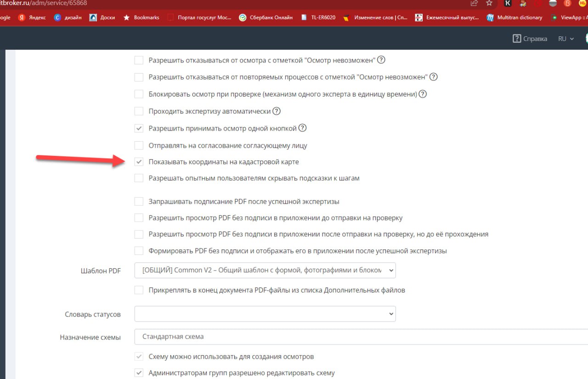Click the Словарь статусов label
Screen dimensions: 588x379
[93, 315]
